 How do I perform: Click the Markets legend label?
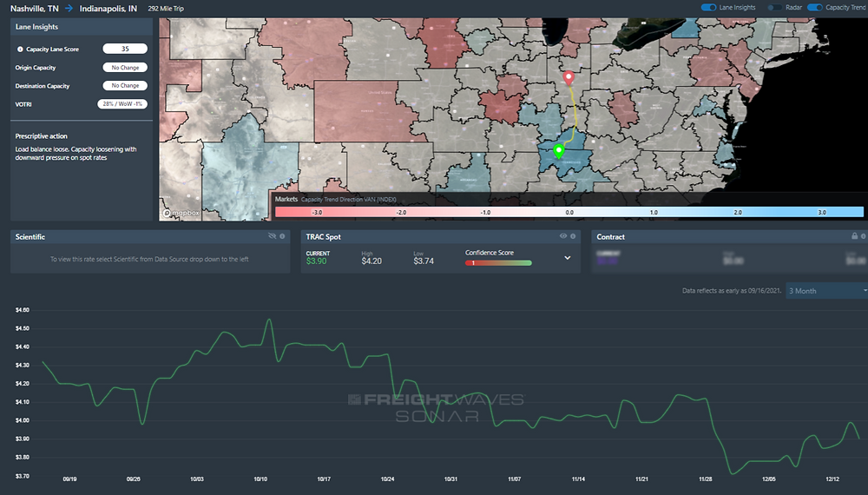[286, 199]
